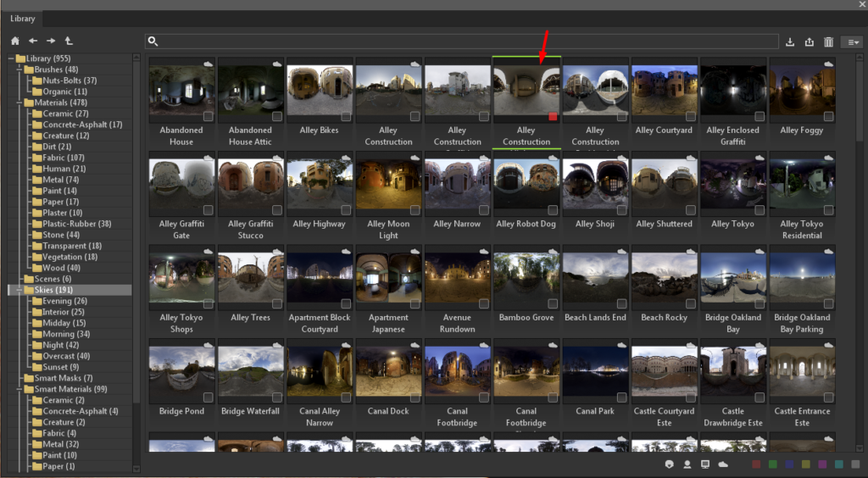Screen dimensions: 868x478
Task: Click the Nuts-Bolts folder icon
Action: tap(37, 81)
